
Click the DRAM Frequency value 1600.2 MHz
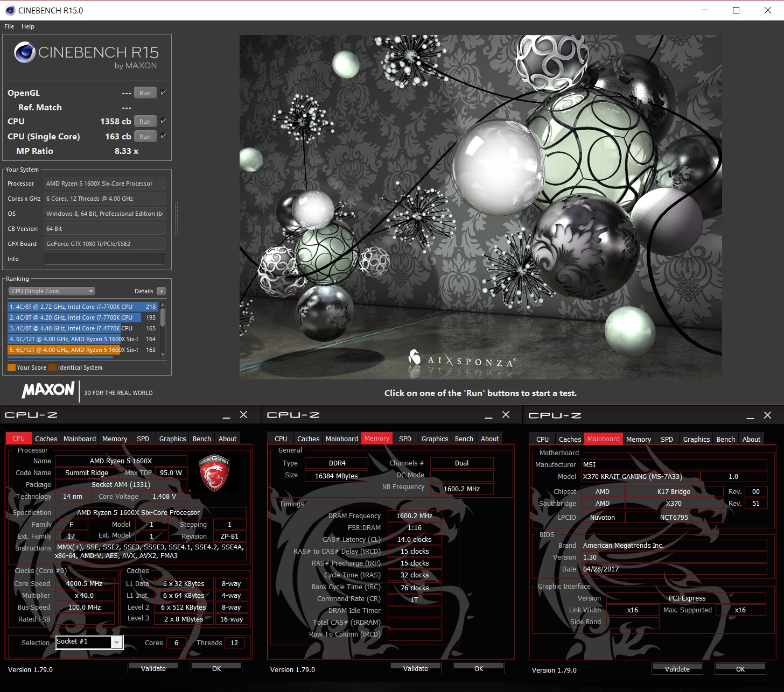click(415, 516)
